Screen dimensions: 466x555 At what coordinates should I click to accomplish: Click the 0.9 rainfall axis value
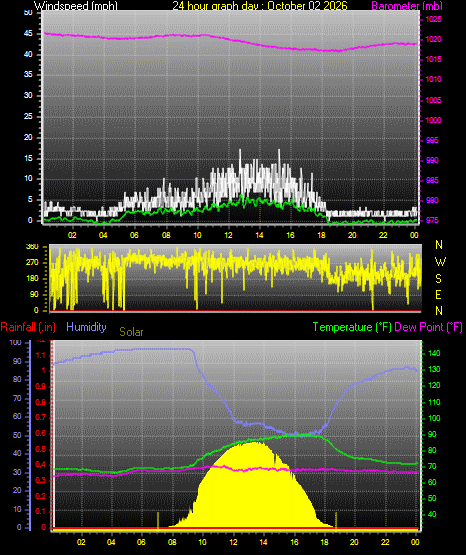tap(41, 386)
